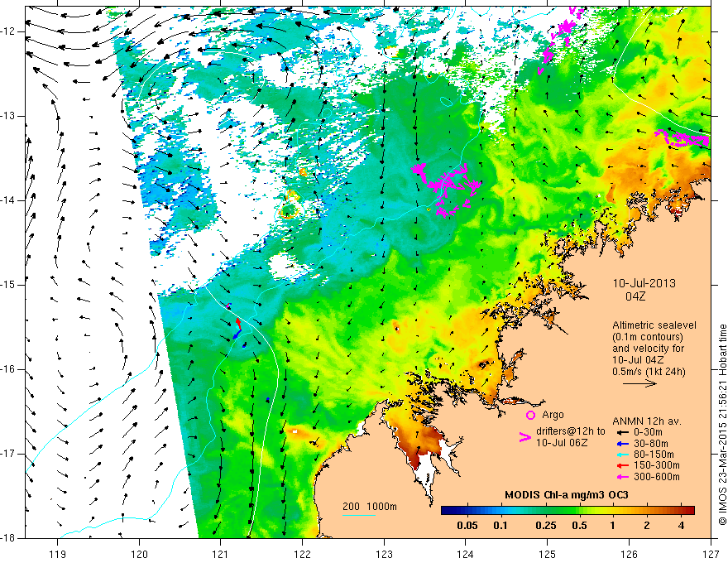Image resolution: width=728 pixels, height=563 pixels.
Task: Click the IMOS copyright timestamp text
Action: point(722,425)
